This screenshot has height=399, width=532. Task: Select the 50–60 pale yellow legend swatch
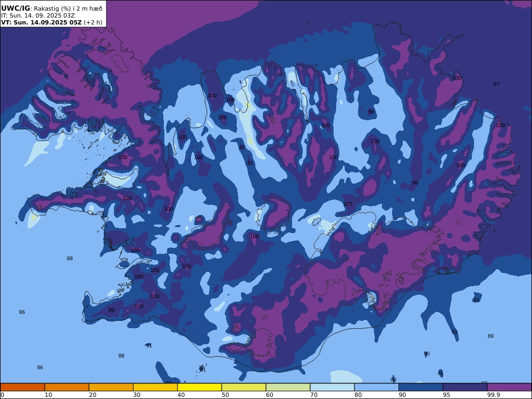click(x=244, y=387)
